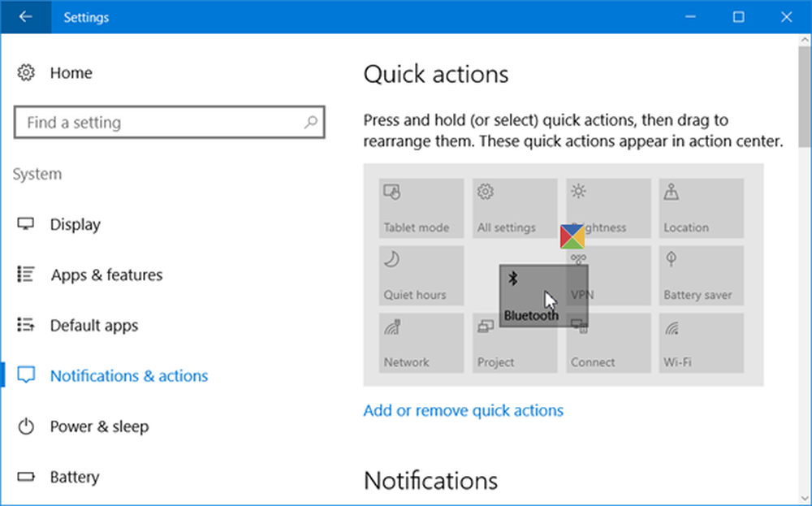Click the Tablet mode quick action tile
Viewport: 812px width, 506px height.
421,208
